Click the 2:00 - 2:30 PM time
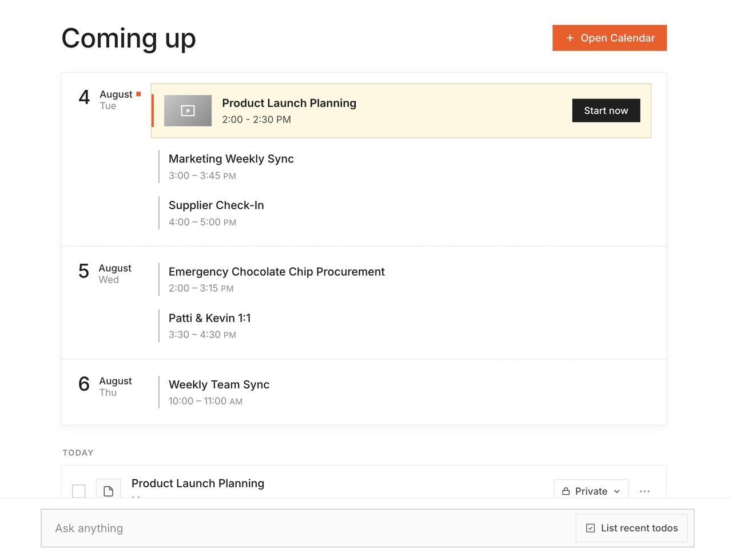 pyautogui.click(x=257, y=120)
